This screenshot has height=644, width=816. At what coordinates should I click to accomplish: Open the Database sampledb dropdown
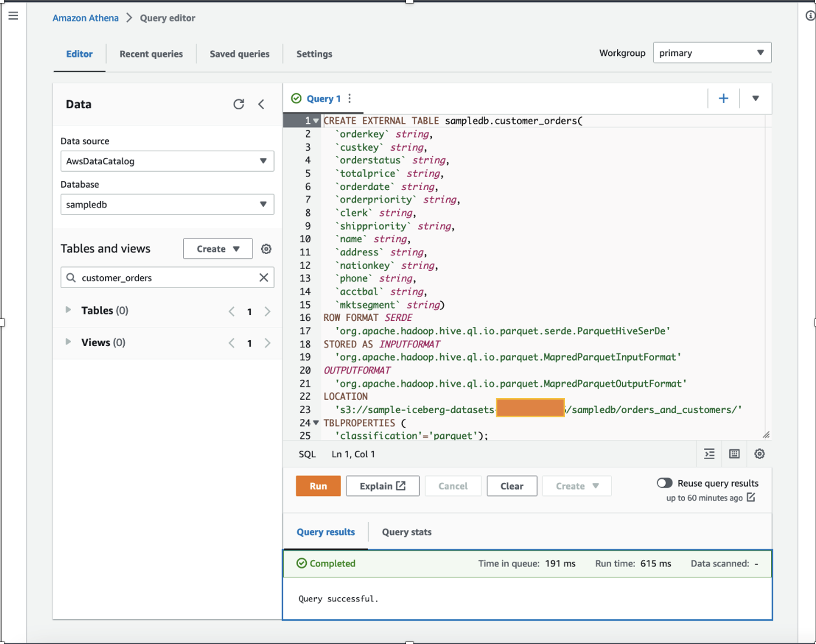(x=167, y=204)
